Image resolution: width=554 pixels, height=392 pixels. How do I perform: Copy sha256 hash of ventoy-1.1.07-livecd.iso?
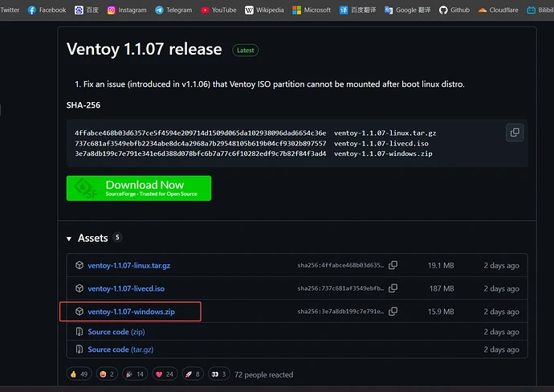(393, 288)
